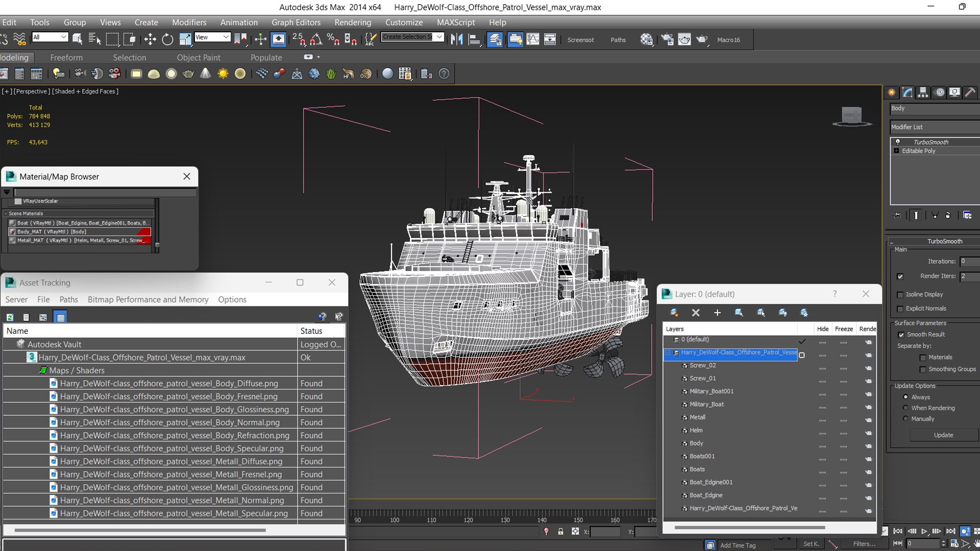Toggle the Percent Snap icon

[333, 39]
